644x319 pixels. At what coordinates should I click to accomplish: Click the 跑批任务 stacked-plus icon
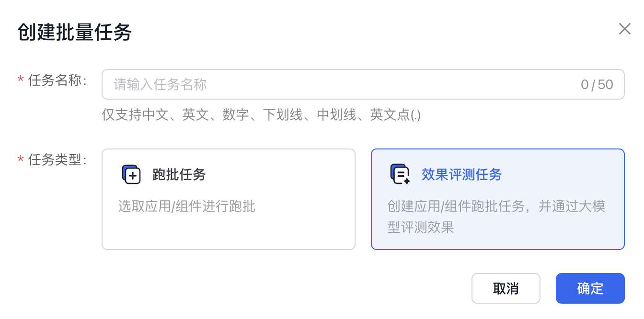131,174
